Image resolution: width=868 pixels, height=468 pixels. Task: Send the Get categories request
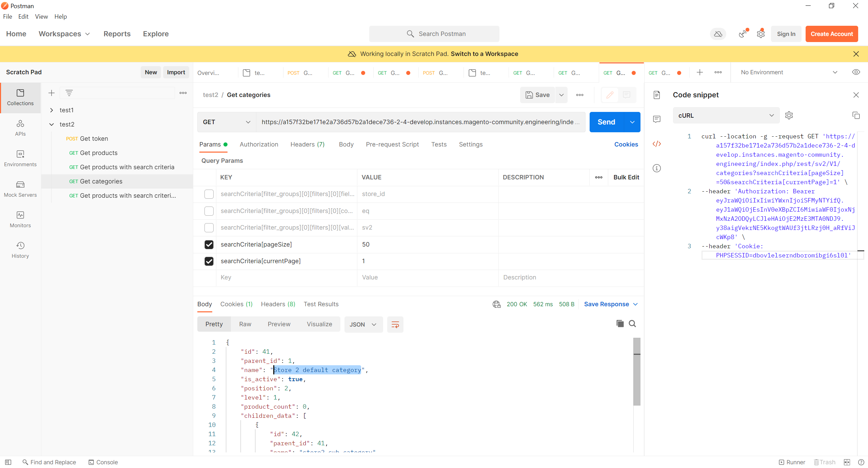tap(606, 122)
